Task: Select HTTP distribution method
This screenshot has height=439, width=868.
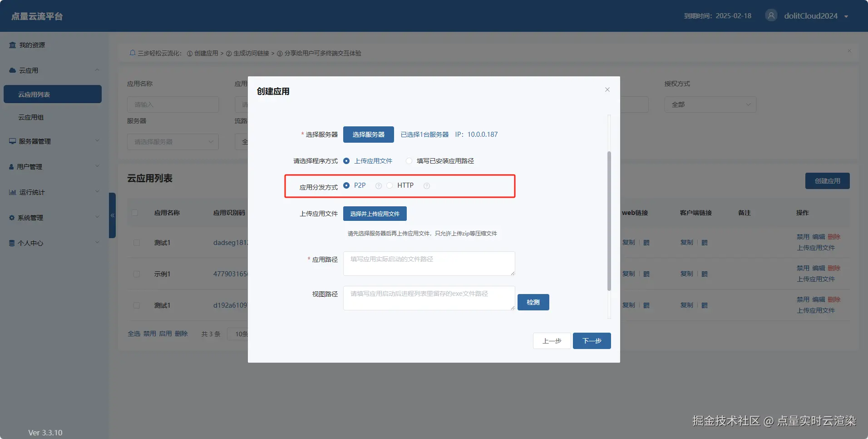Action: (390, 185)
